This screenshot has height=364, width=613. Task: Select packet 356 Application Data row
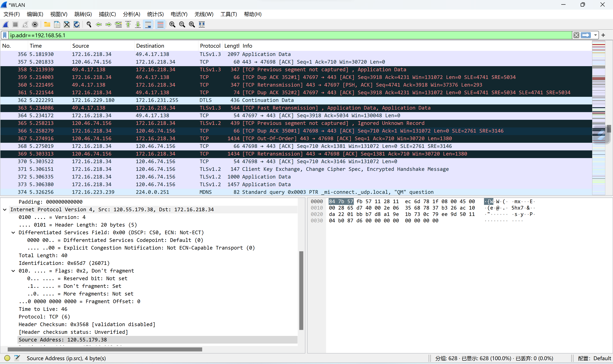(296, 54)
